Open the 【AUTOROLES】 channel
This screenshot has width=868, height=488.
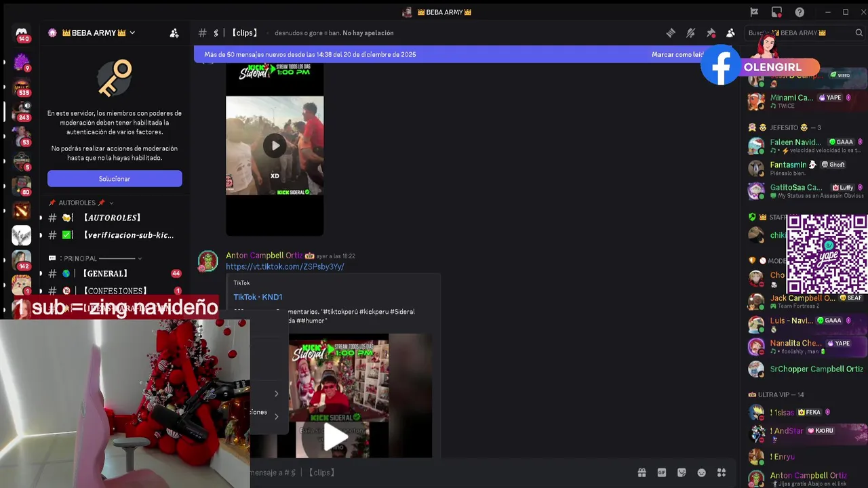coord(114,218)
